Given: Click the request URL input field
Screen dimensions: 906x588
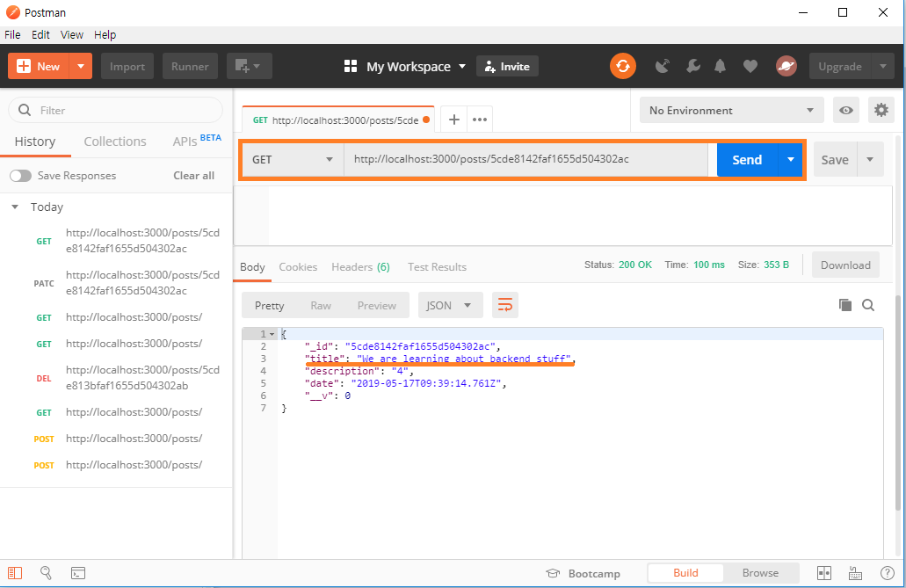Looking at the screenshot, I should tap(525, 159).
